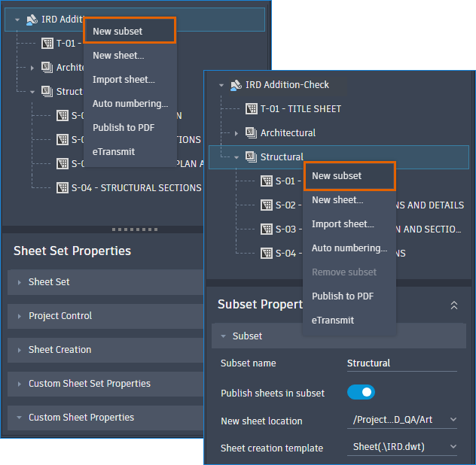Screen dimensions: 476x465
Task: Open the New sheet location dropdown
Action: click(402, 420)
